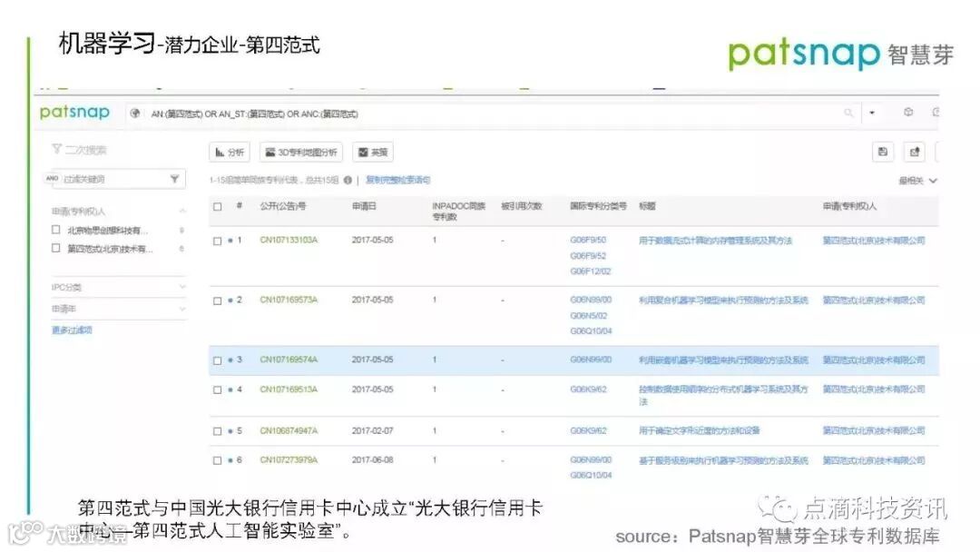Viewport: 980px width, 552px height.
Task: Click IPC code G06F9/50
Action: [588, 240]
